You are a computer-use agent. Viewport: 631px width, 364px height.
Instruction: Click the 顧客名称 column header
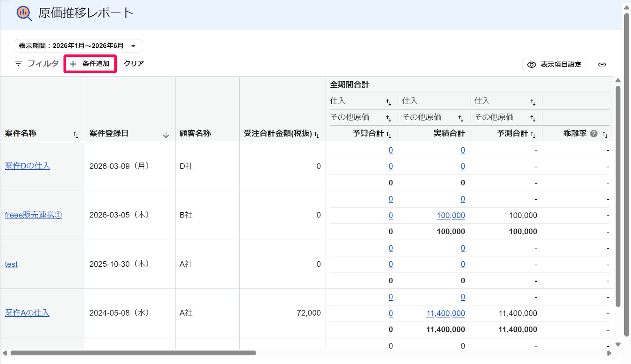(x=195, y=134)
